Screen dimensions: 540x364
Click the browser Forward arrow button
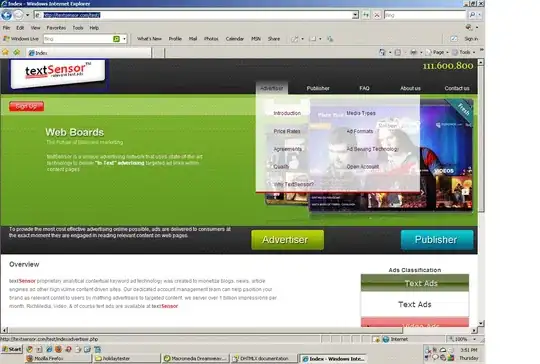pyautogui.click(x=19, y=15)
